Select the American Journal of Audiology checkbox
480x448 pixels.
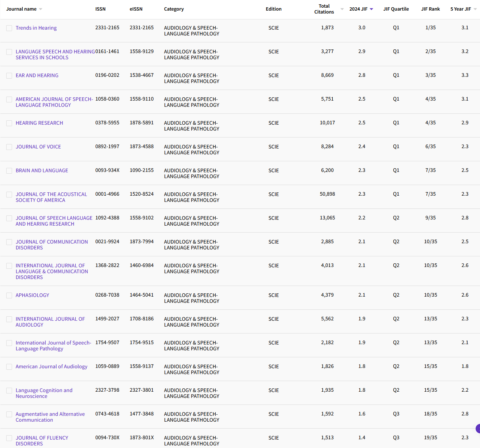point(9,367)
